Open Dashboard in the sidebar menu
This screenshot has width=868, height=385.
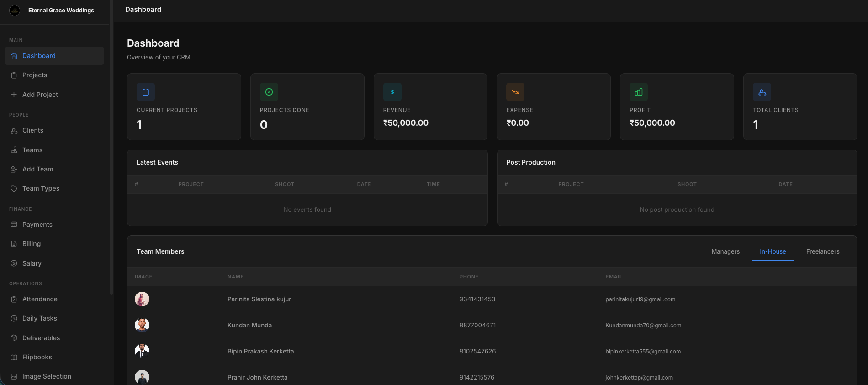click(x=54, y=56)
